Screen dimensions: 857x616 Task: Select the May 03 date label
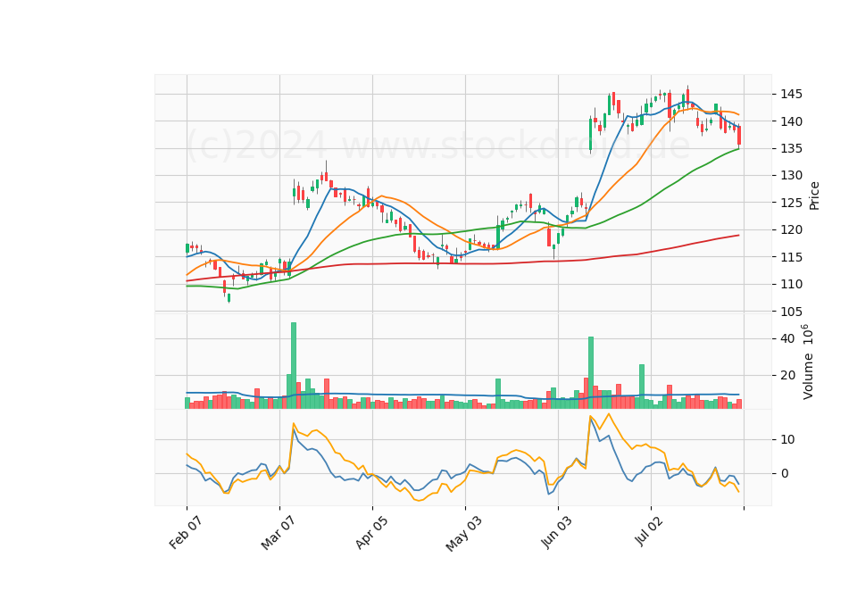point(464,534)
